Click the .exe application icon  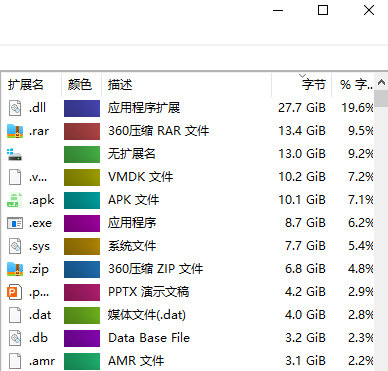tap(15, 223)
